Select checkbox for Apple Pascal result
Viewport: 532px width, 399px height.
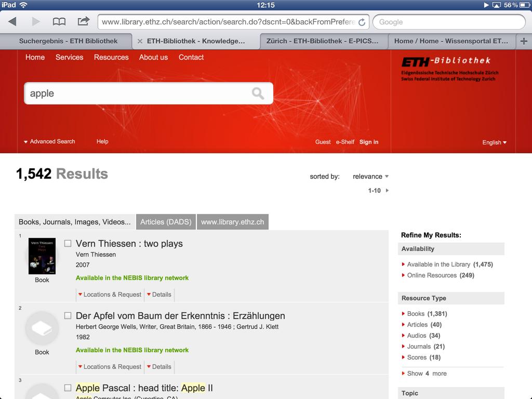68,388
